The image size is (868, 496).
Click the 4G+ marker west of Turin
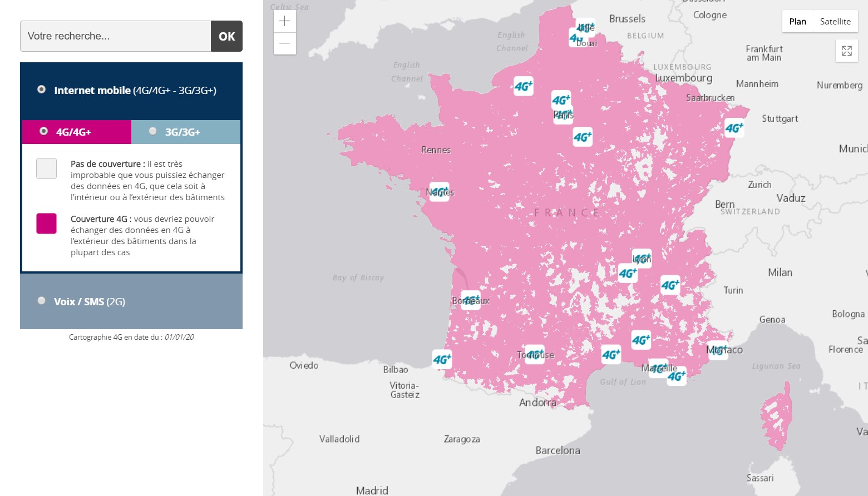click(670, 285)
